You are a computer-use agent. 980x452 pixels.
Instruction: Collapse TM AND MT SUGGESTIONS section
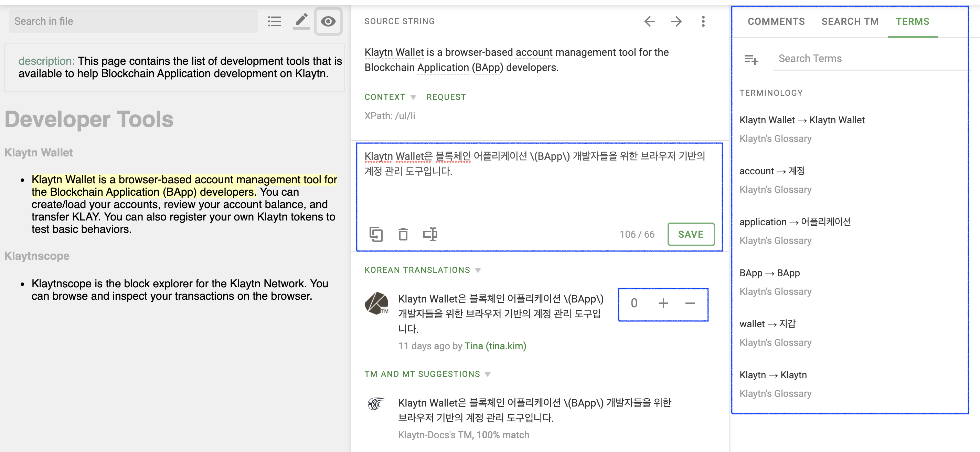click(x=488, y=374)
